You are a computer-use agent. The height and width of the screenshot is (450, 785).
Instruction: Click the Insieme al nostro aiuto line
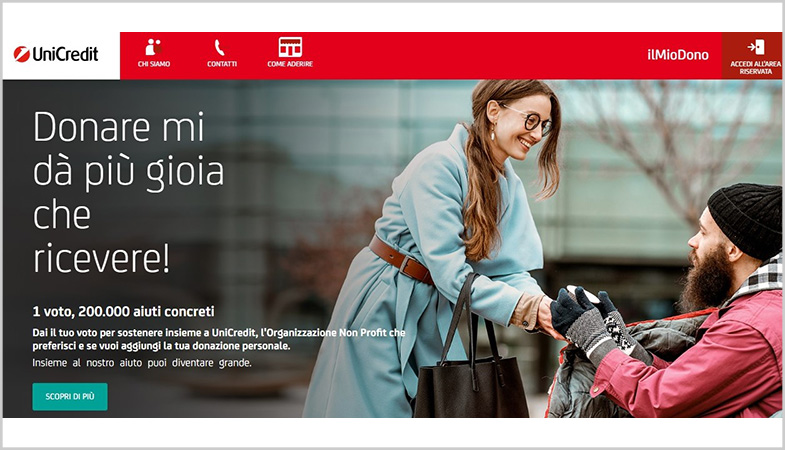(x=142, y=362)
